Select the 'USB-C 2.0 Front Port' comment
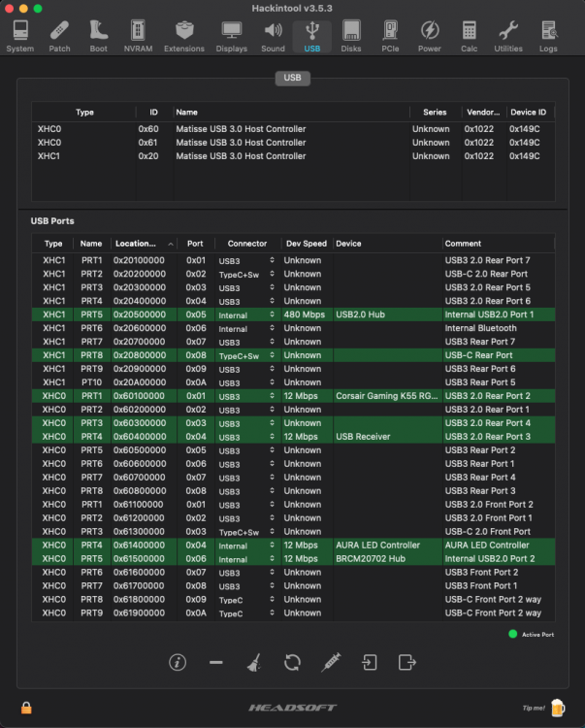This screenshot has height=728, width=585. (488, 532)
